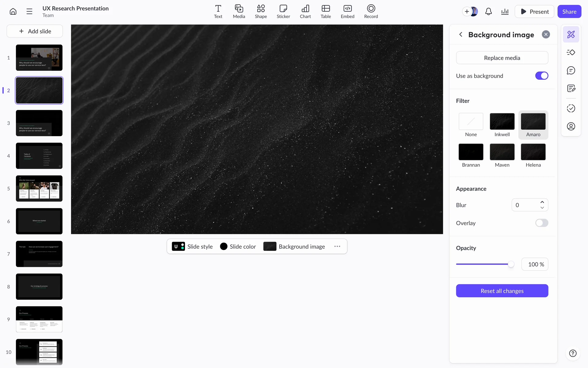Increase Blur value with up arrow

pyautogui.click(x=542, y=202)
